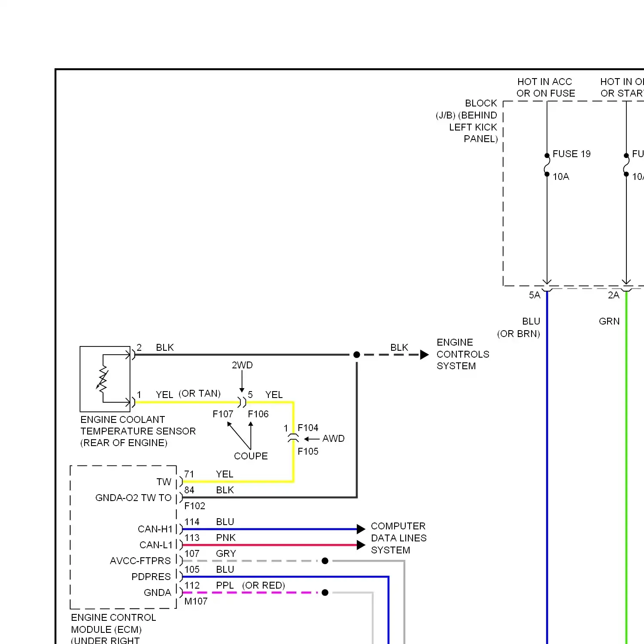Click the 'FUSE 19' label
644x644 pixels.
(571, 154)
